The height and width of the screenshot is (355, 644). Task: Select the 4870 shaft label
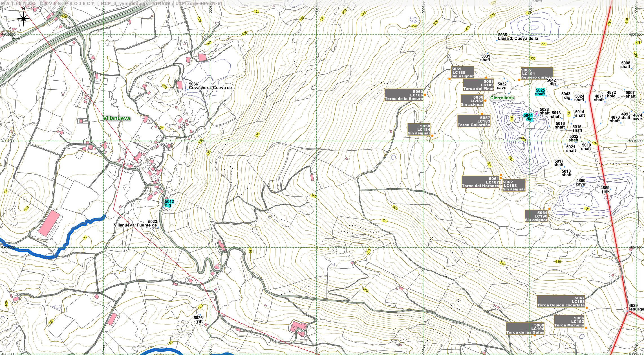615,119
